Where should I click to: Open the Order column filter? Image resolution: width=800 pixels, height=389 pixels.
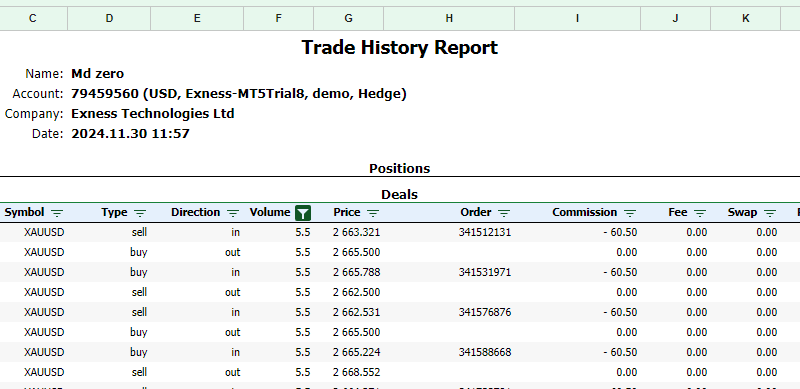pos(504,213)
